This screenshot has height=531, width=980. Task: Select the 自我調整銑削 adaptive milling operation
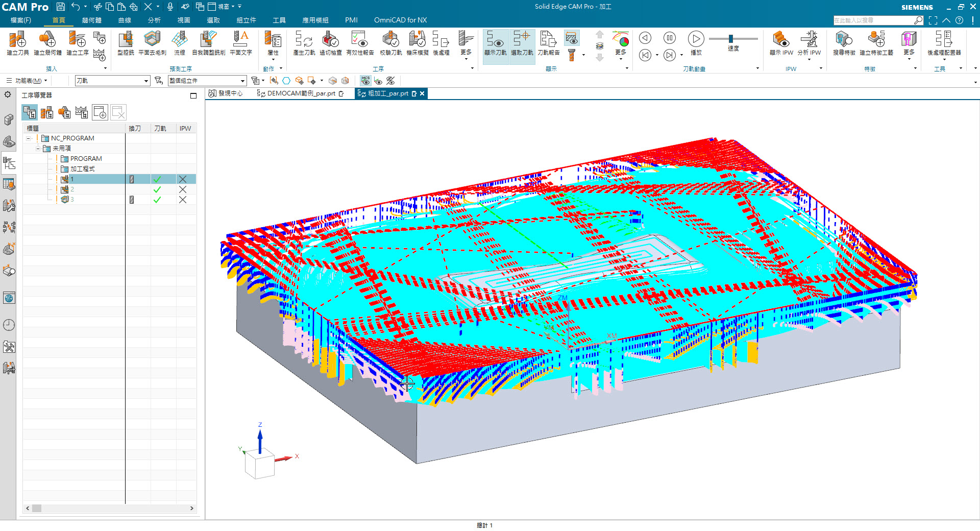pyautogui.click(x=208, y=43)
